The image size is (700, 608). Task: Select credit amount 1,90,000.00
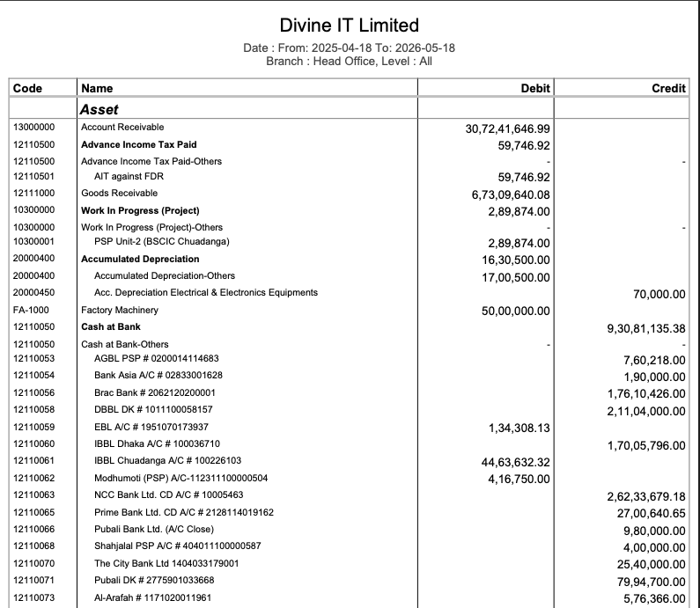[x=654, y=377]
